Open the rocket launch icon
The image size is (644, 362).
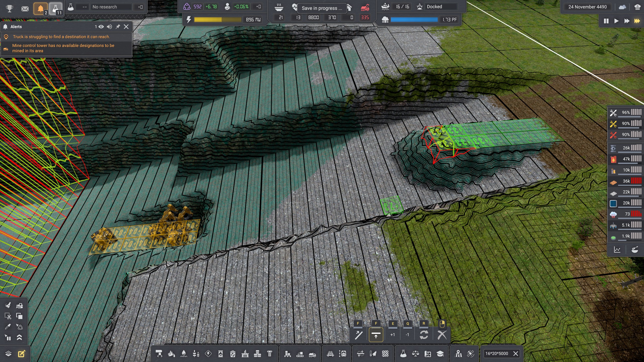(373, 354)
